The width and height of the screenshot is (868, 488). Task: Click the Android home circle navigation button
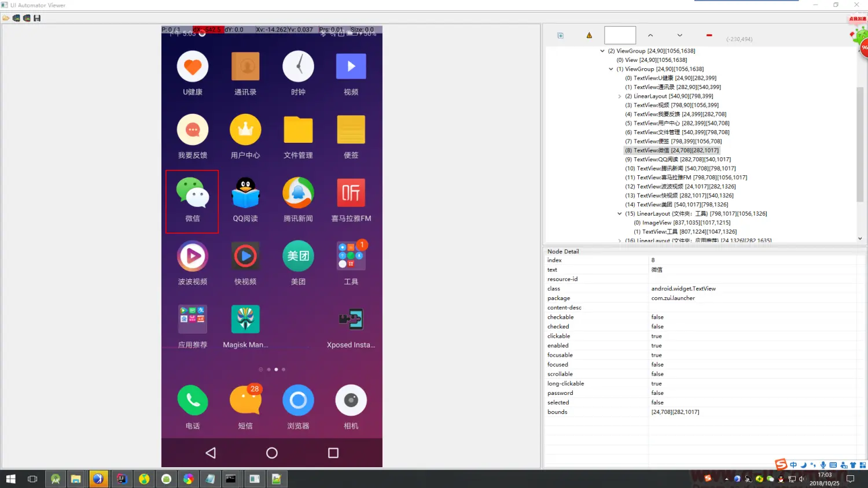coord(272,453)
